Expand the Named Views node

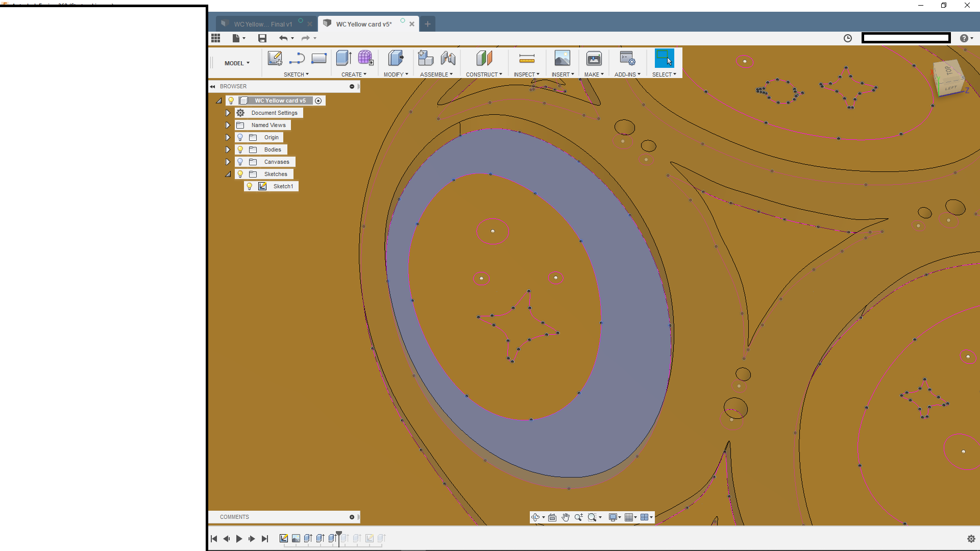(x=228, y=125)
